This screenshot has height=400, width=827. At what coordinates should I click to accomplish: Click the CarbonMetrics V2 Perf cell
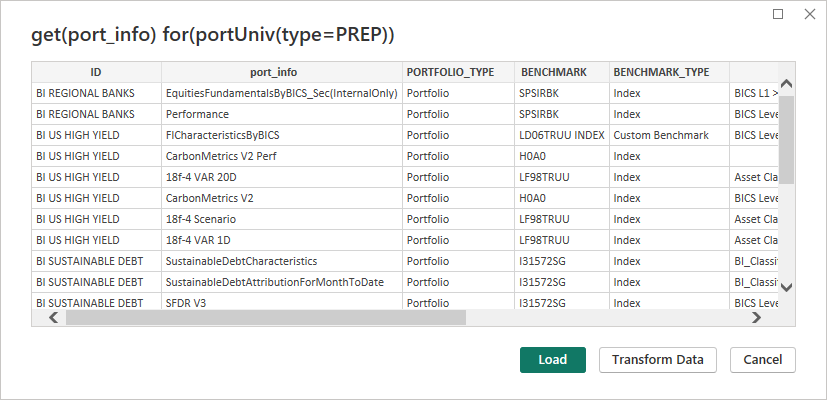pyautogui.click(x=282, y=156)
